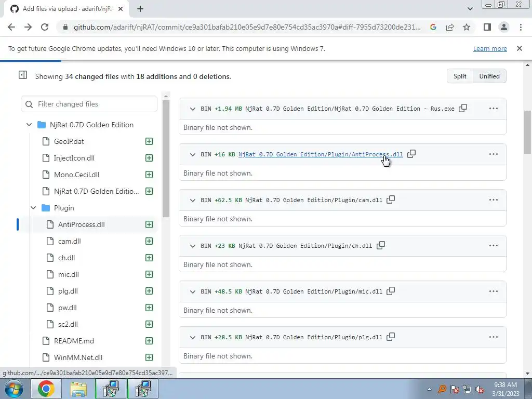
Task: Click the file tree scrollbar thumb
Action: click(166, 158)
